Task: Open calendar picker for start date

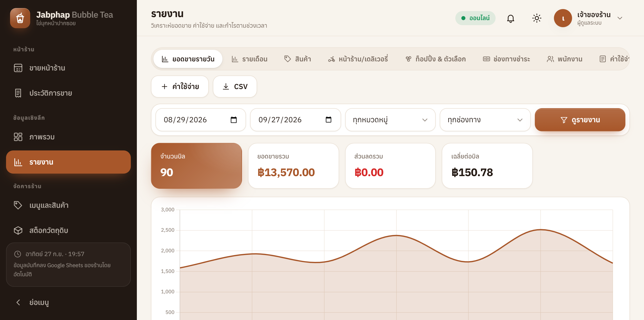Action: [x=234, y=120]
